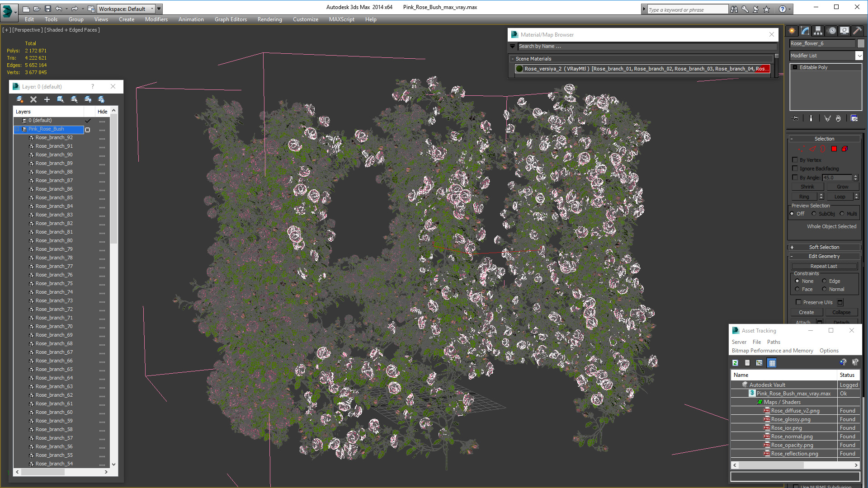Expand the Soft Selection rollout
This screenshot has width=868, height=488.
(825, 247)
